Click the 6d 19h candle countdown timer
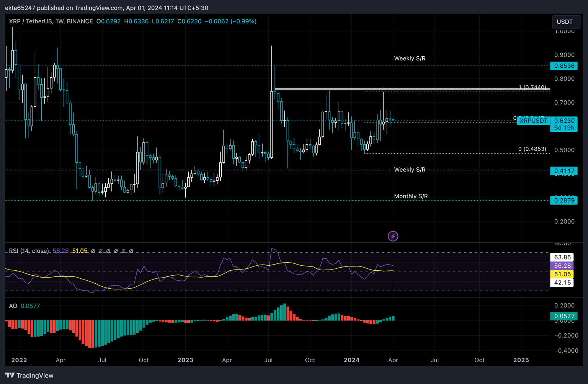Image resolution: width=588 pixels, height=384 pixels. pos(564,127)
